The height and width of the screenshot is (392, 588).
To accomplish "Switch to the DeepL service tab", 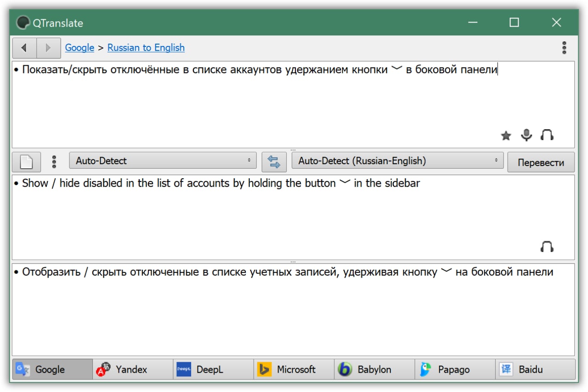I will click(213, 369).
